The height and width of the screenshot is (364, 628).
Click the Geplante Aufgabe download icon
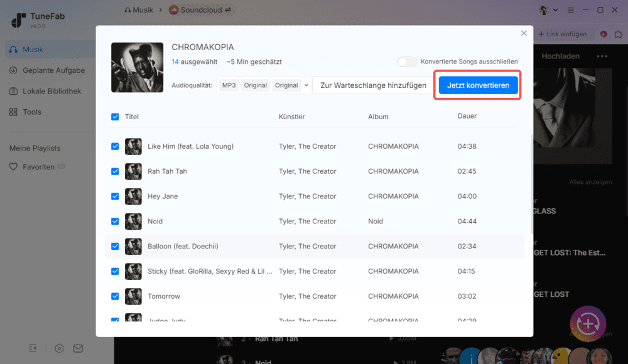(x=13, y=70)
